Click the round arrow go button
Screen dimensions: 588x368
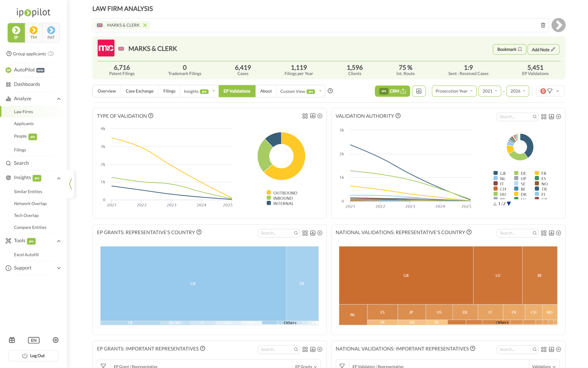pyautogui.click(x=558, y=25)
